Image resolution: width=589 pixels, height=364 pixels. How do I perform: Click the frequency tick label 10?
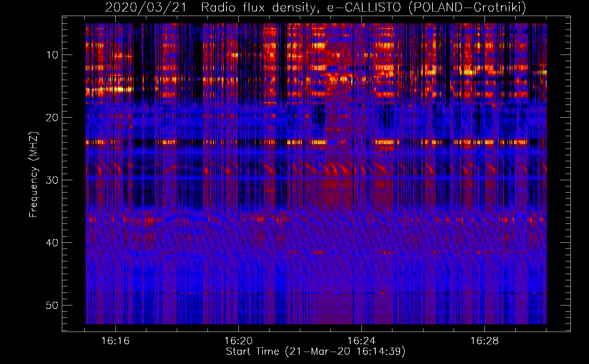pyautogui.click(x=52, y=55)
